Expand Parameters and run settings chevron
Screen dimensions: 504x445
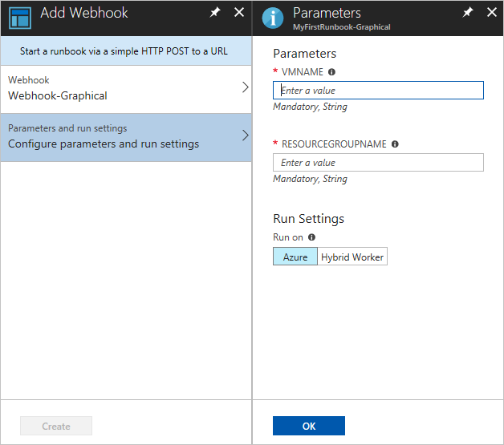(245, 136)
